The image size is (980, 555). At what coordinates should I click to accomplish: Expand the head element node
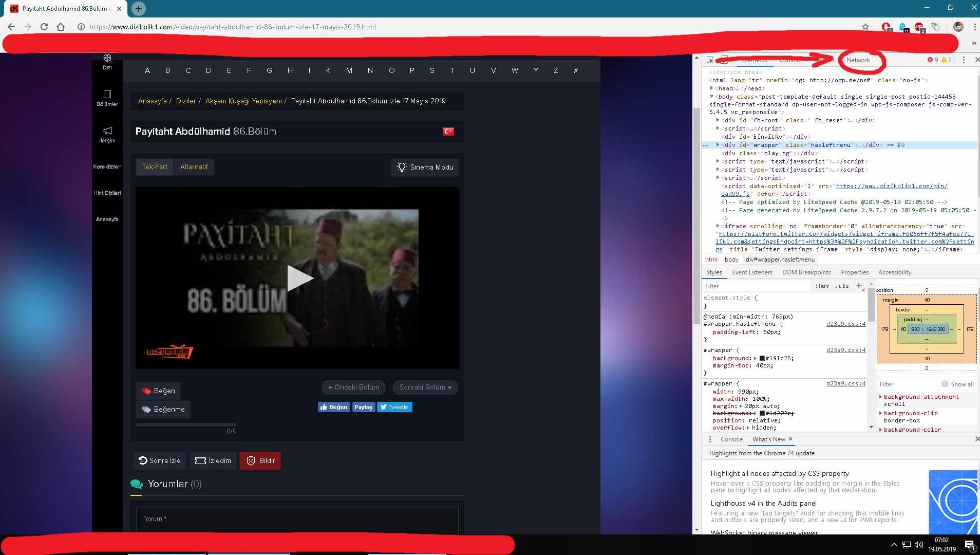tap(712, 88)
